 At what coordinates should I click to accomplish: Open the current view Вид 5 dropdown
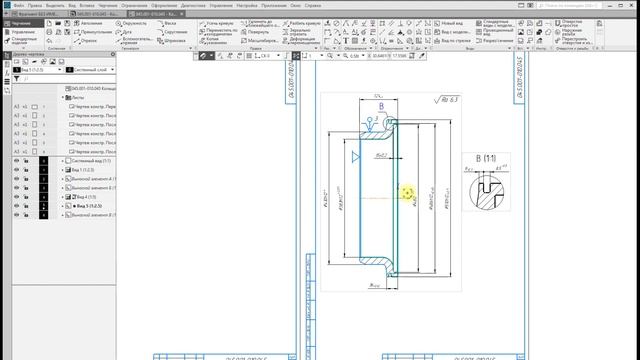coord(60,70)
